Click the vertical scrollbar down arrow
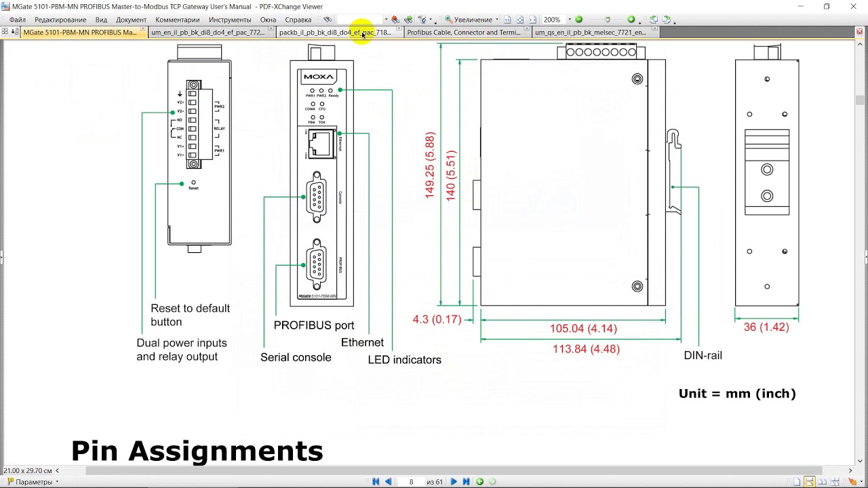Viewport: 868px width, 488px height. click(x=860, y=460)
